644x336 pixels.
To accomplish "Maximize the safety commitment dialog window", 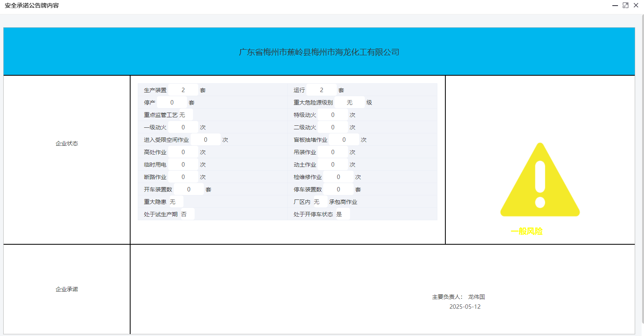I will tap(626, 5).
